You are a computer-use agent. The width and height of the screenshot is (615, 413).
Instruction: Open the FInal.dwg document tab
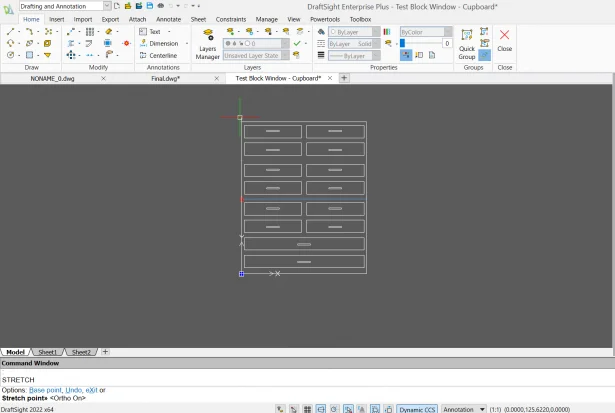(166, 77)
